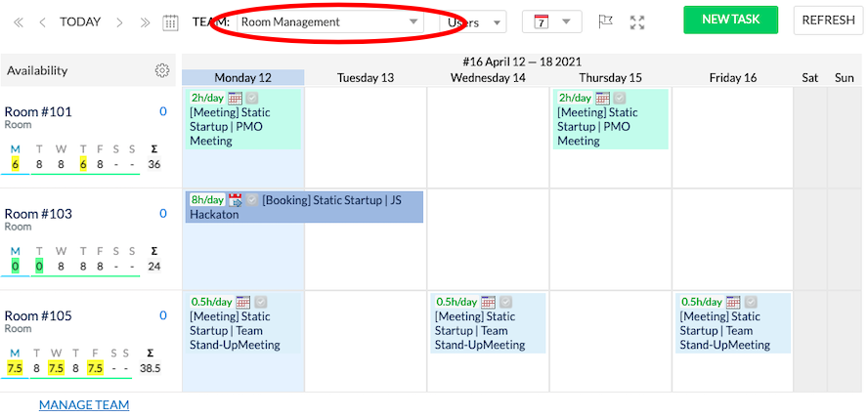Open the Room #103 resource row
The height and width of the screenshot is (417, 868).
tap(38, 214)
